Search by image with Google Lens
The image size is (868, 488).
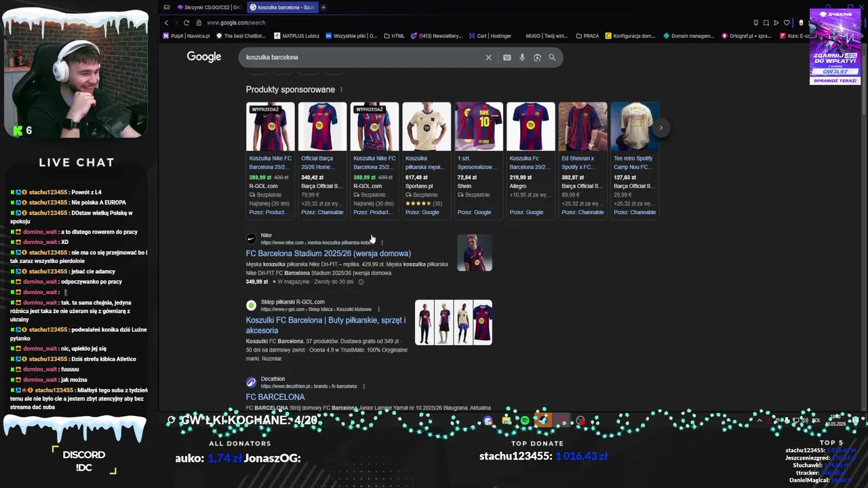pos(537,58)
